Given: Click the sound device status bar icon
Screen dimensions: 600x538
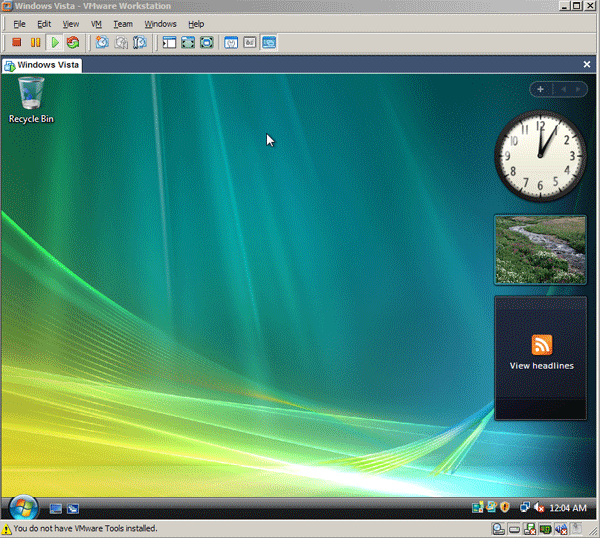Looking at the screenshot, I should coord(561,529).
